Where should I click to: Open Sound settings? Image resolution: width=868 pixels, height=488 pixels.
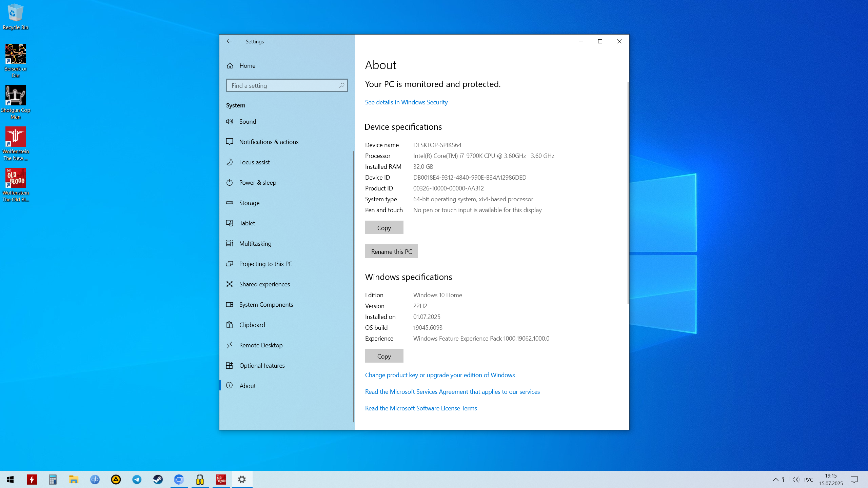[287, 122]
